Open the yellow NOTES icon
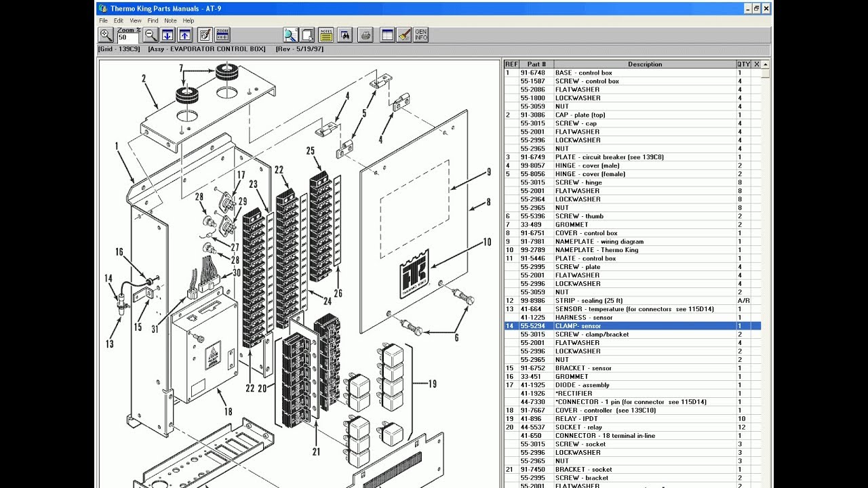Viewport: 868px width, 488px height. click(326, 35)
